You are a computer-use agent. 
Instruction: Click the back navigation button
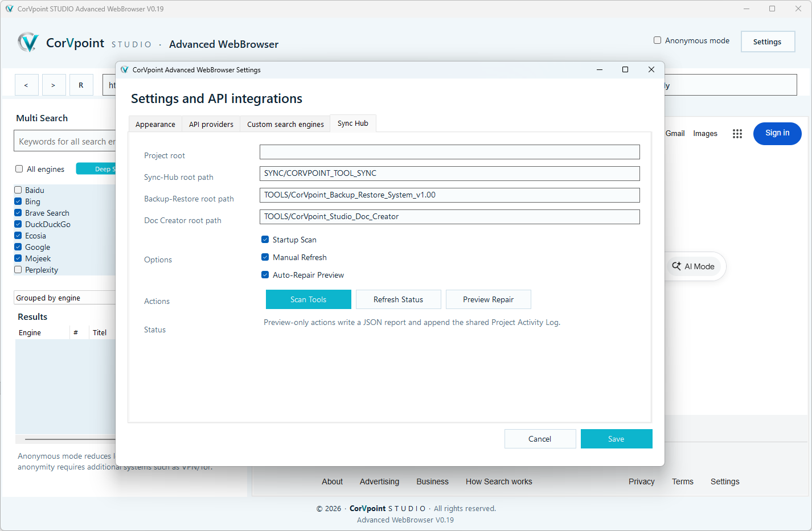click(26, 85)
